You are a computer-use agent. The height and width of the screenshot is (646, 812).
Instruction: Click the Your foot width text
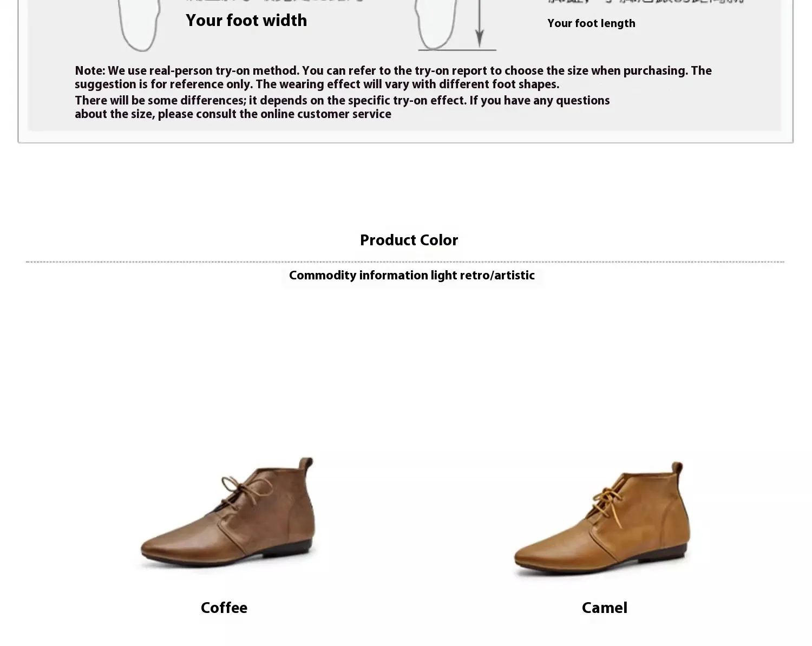click(x=246, y=21)
